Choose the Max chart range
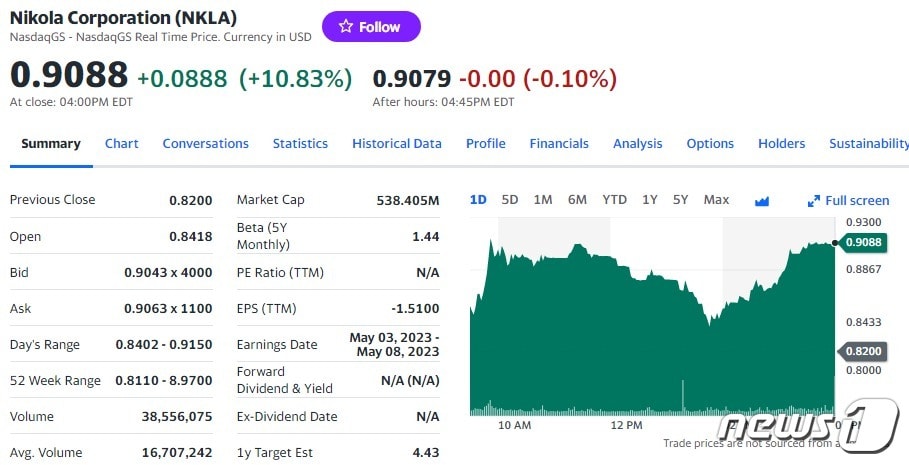909x465 pixels. coord(716,200)
